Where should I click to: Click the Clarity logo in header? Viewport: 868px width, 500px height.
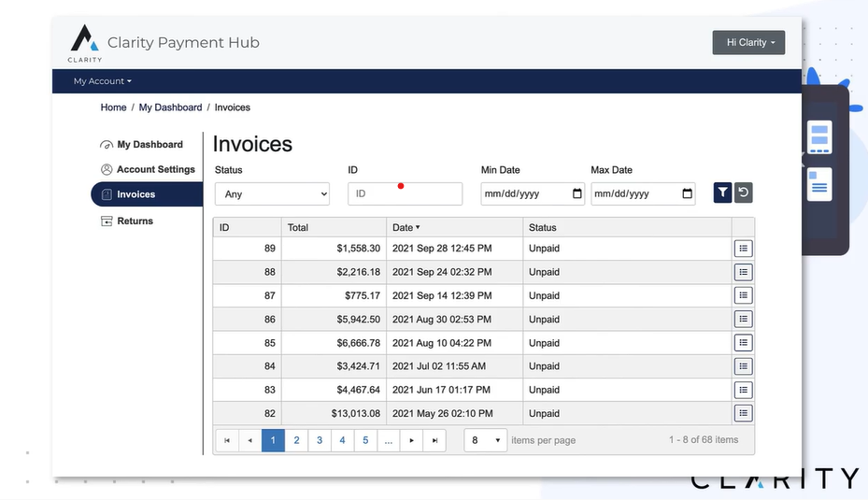(x=85, y=43)
